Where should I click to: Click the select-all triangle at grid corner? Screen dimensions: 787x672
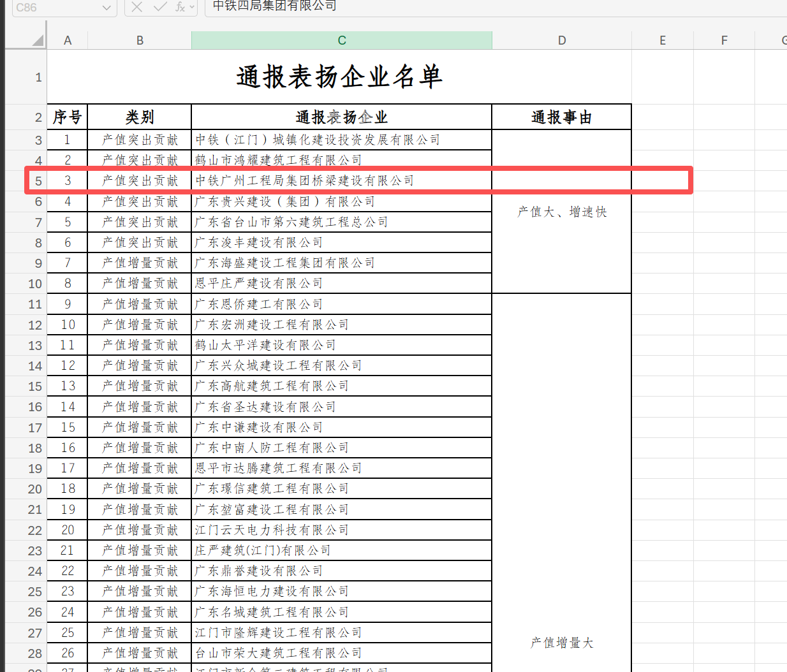pyautogui.click(x=38, y=40)
